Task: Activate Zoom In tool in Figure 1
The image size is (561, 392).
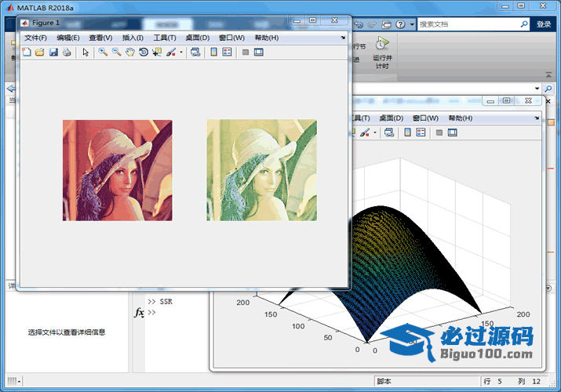Action: [103, 53]
